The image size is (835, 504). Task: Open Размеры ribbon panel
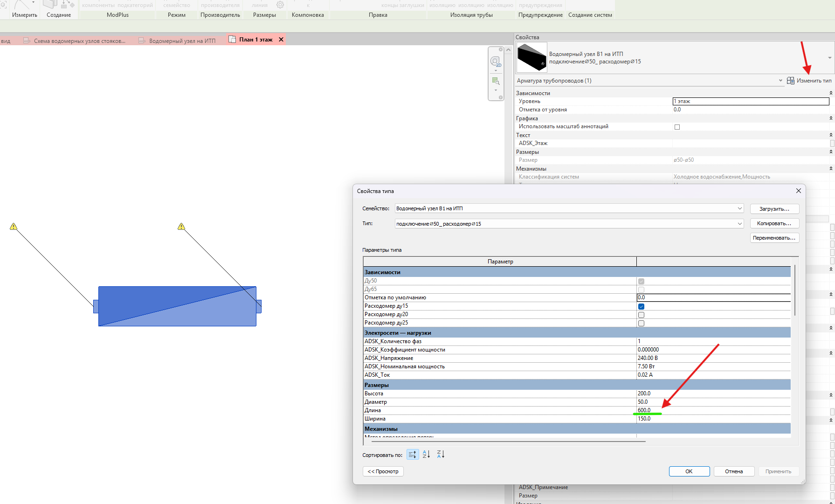264,15
